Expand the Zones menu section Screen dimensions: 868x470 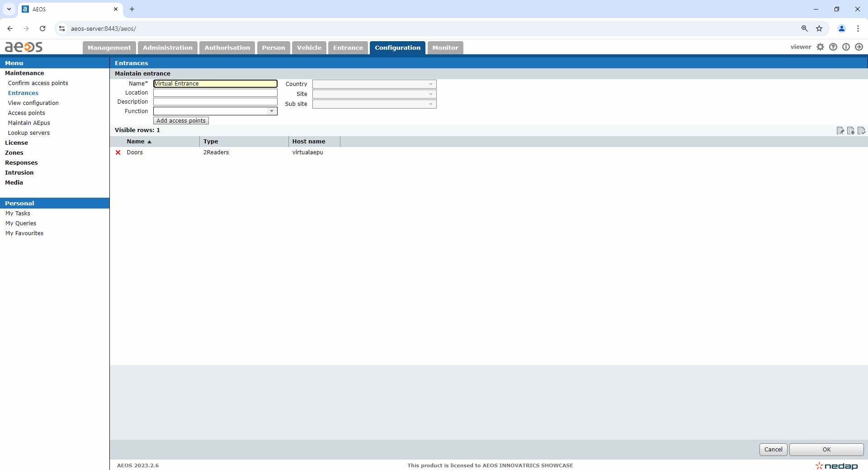click(x=14, y=153)
